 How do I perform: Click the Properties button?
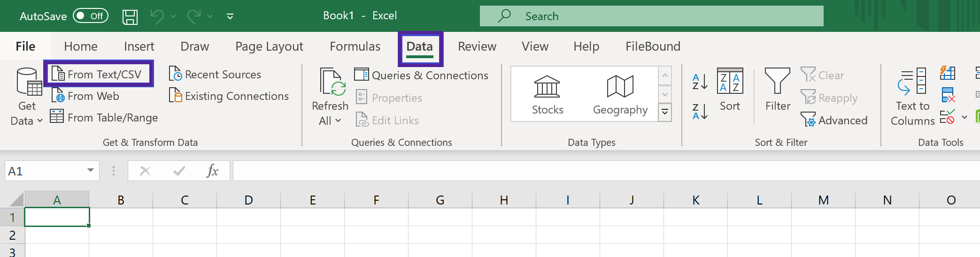389,98
